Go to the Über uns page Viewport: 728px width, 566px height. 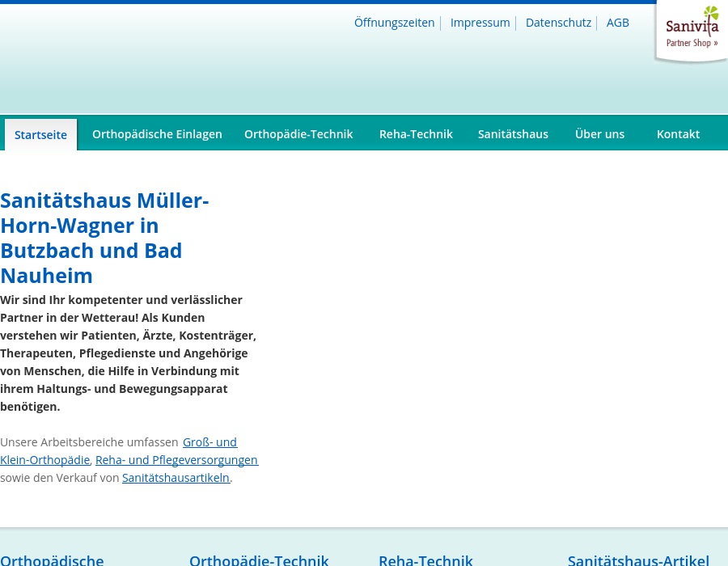599,133
